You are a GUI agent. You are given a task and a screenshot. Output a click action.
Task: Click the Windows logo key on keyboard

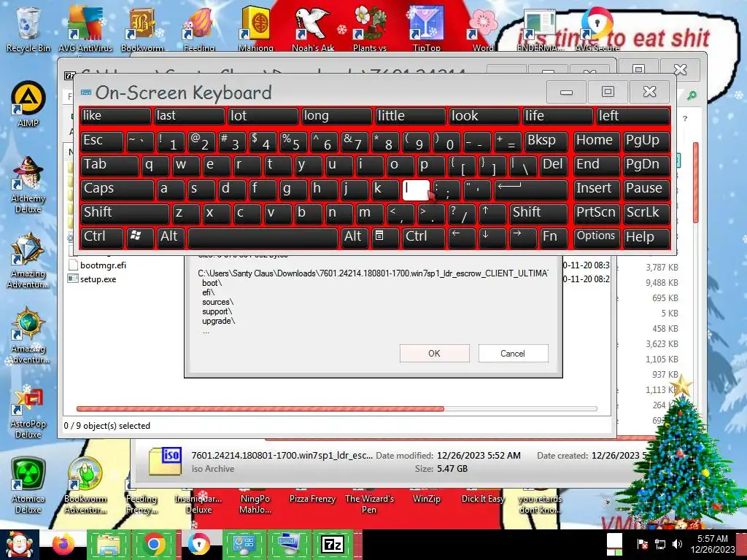click(x=140, y=237)
